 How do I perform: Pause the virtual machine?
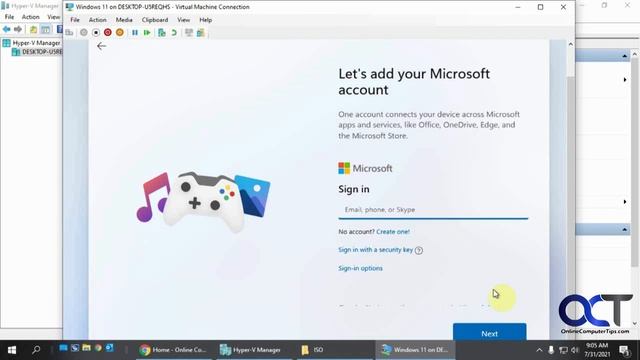coord(135,33)
